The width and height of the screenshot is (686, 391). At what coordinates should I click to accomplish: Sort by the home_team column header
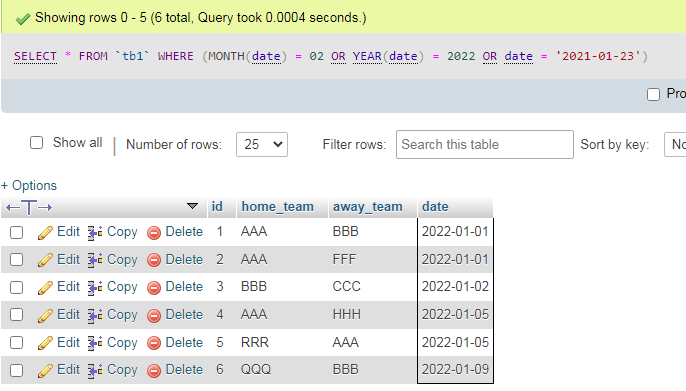point(277,206)
